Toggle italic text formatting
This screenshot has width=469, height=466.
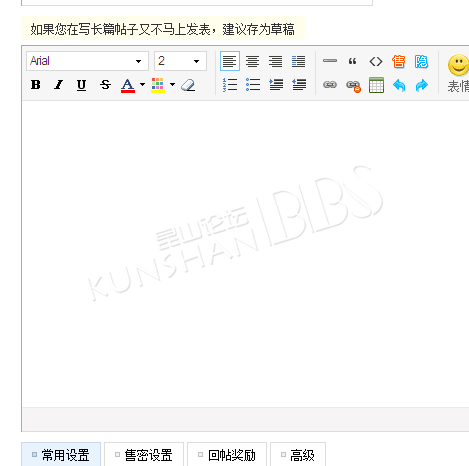coord(58,85)
